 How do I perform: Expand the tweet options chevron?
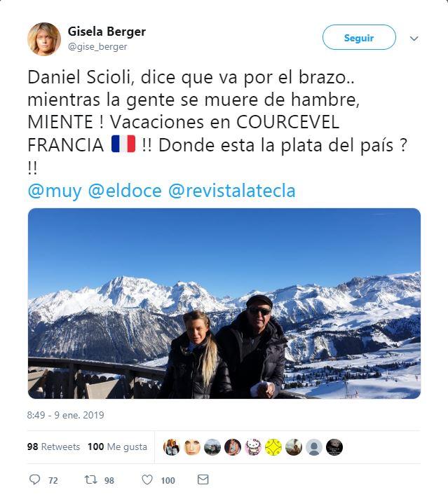[x=414, y=39]
